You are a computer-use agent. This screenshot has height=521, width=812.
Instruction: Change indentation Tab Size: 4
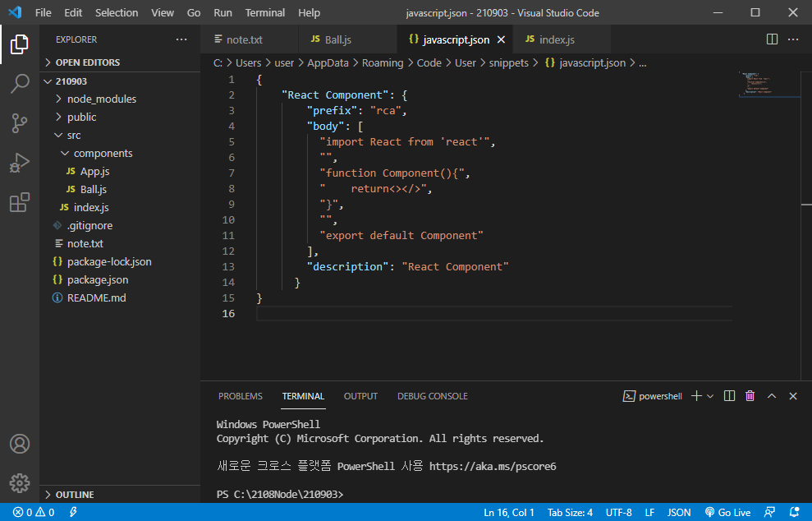570,512
